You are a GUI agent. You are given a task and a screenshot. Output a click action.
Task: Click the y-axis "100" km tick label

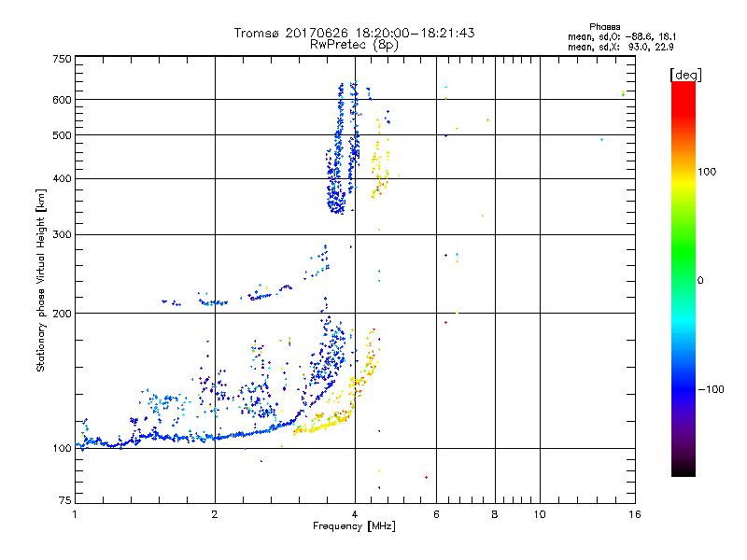pyautogui.click(x=62, y=448)
